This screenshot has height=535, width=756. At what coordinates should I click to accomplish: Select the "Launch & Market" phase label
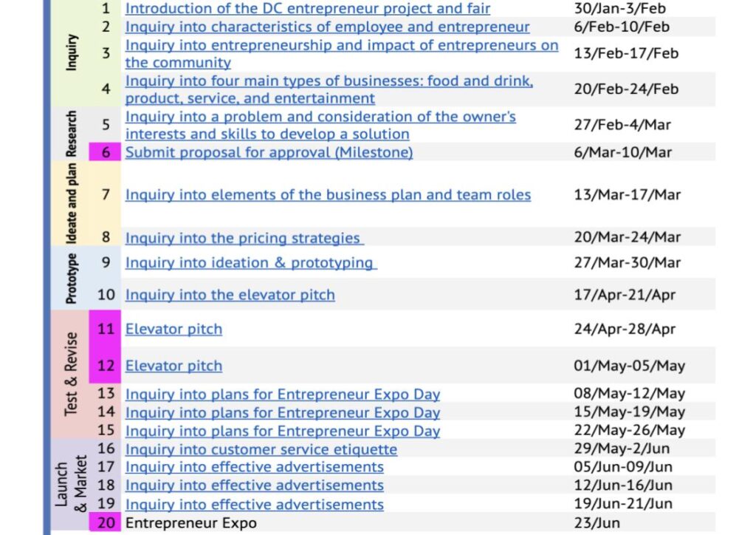pyautogui.click(x=72, y=485)
